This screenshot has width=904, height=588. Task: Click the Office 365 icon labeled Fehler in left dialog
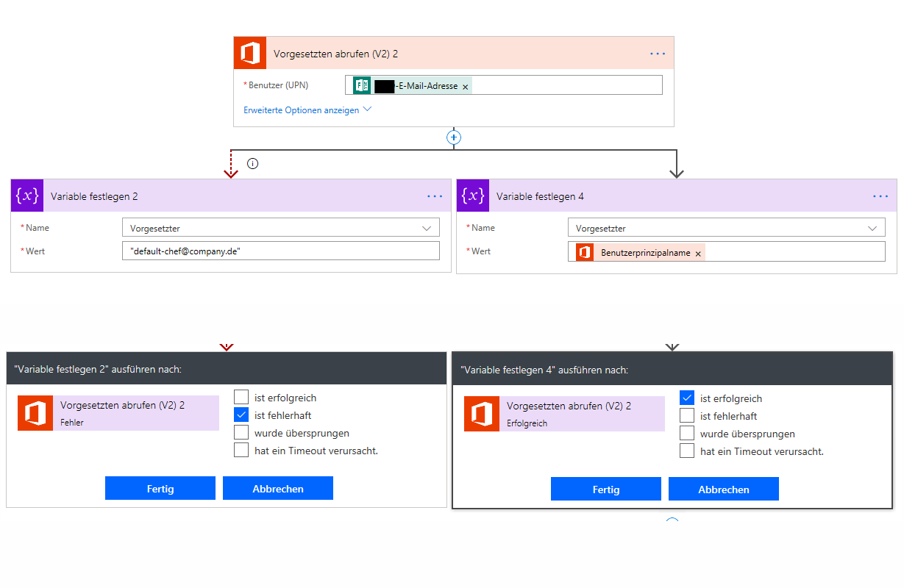point(36,413)
